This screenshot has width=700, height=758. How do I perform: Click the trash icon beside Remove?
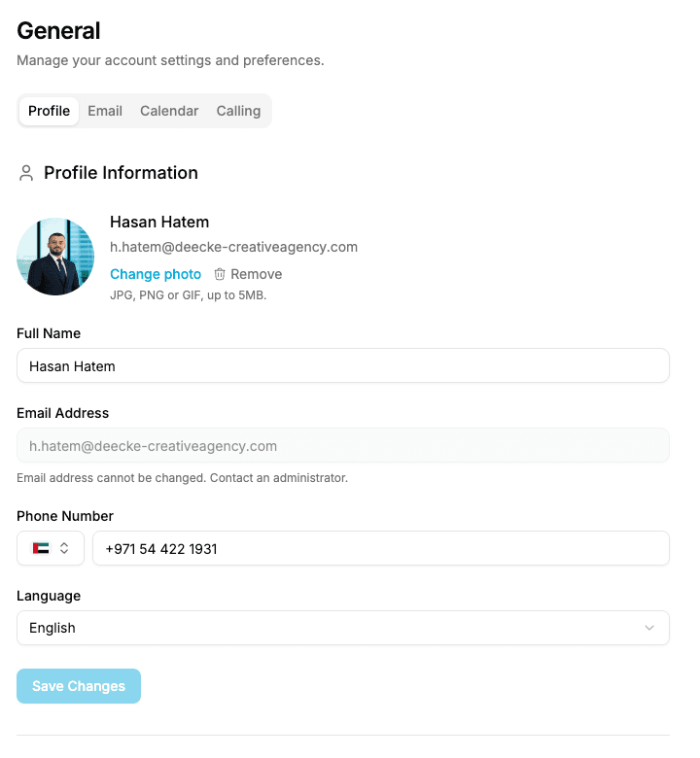(x=220, y=274)
